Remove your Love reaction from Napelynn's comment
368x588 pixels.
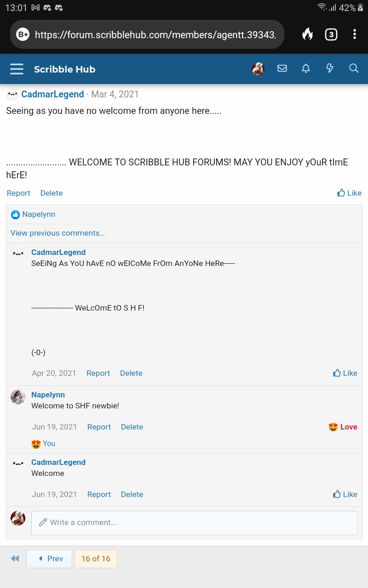coord(343,427)
